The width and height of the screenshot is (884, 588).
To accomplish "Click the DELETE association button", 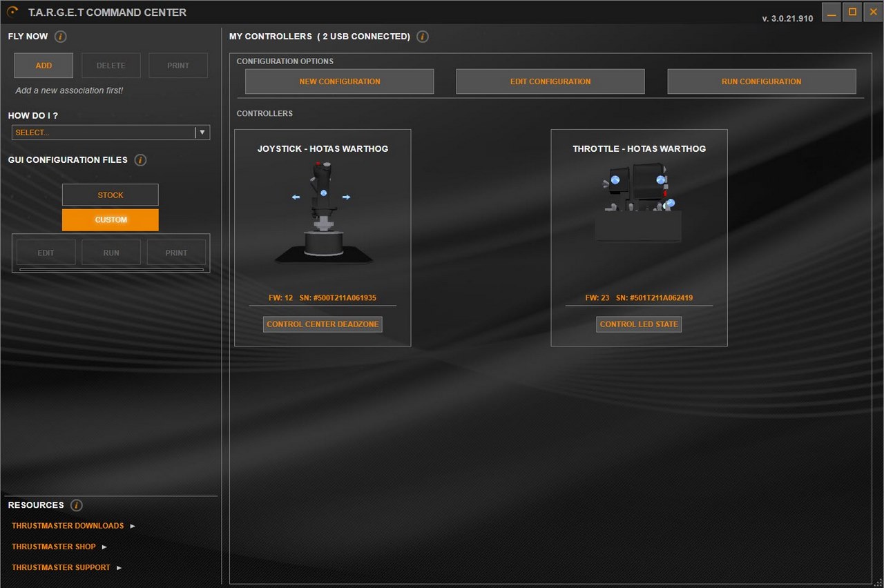I will pyautogui.click(x=111, y=66).
